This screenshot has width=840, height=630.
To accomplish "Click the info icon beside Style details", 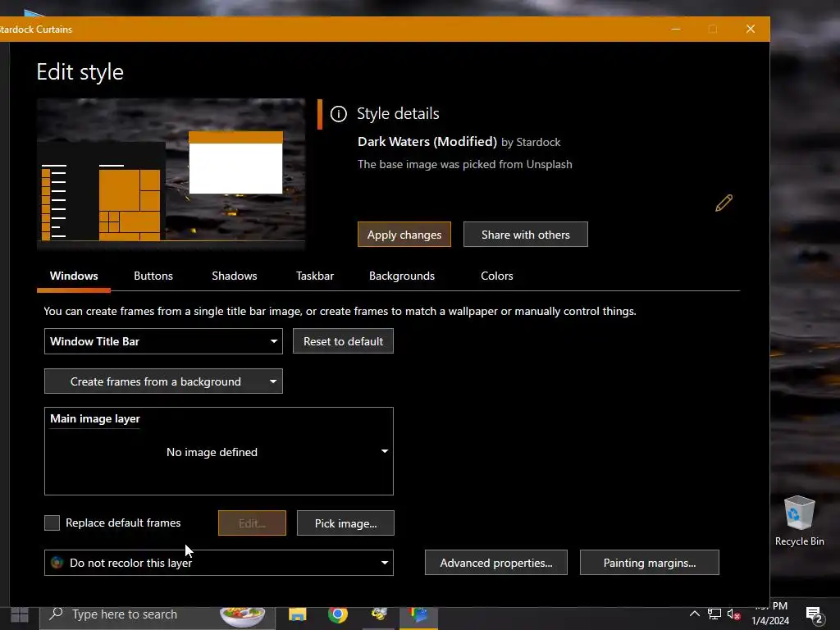I will click(x=339, y=113).
